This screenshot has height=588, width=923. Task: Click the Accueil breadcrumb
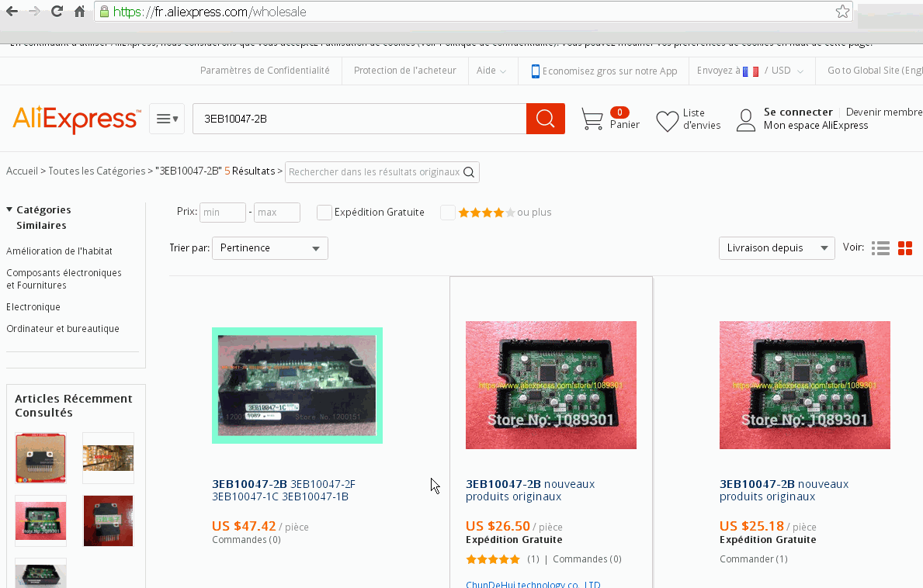tap(22, 171)
